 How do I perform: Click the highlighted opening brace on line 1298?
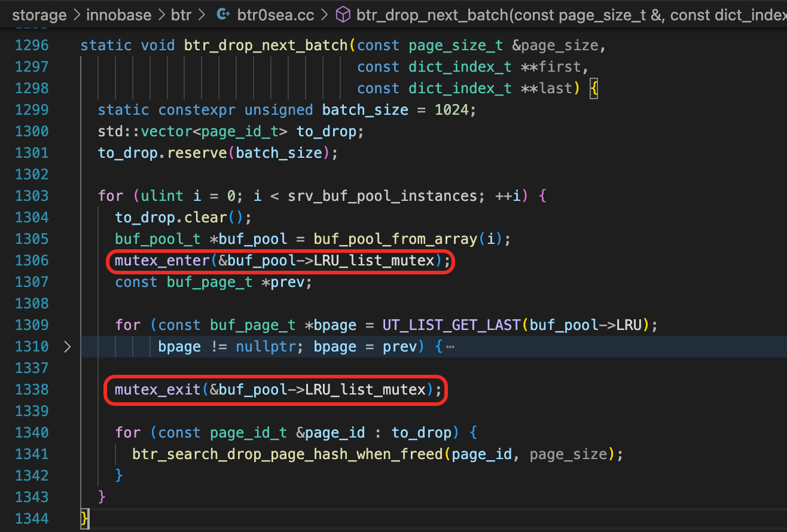tap(594, 88)
